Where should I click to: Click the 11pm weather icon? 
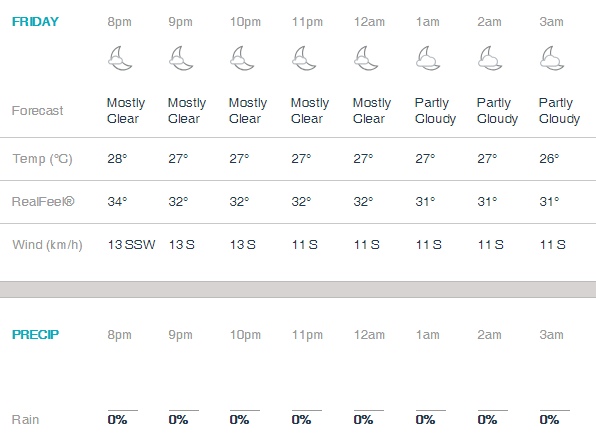pos(304,58)
